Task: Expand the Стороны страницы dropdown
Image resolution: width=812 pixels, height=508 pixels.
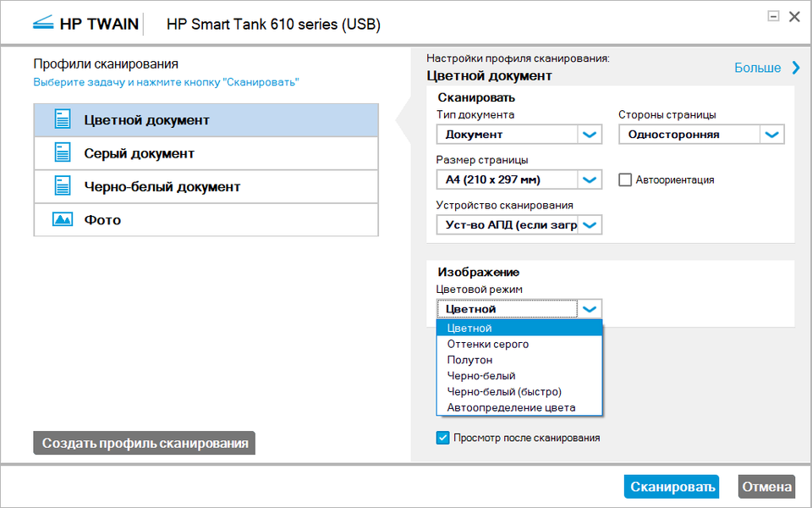Action: 772,134
